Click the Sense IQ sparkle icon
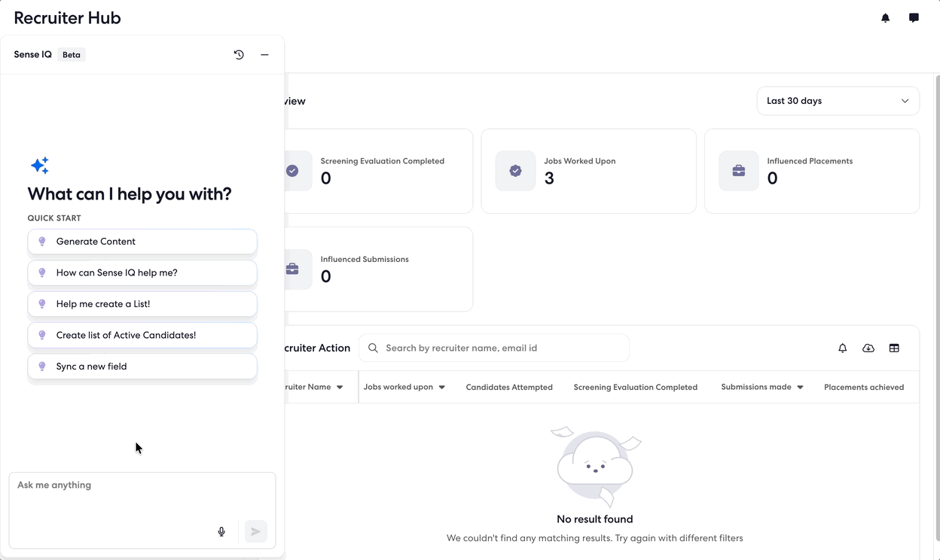940x560 pixels. [x=40, y=166]
